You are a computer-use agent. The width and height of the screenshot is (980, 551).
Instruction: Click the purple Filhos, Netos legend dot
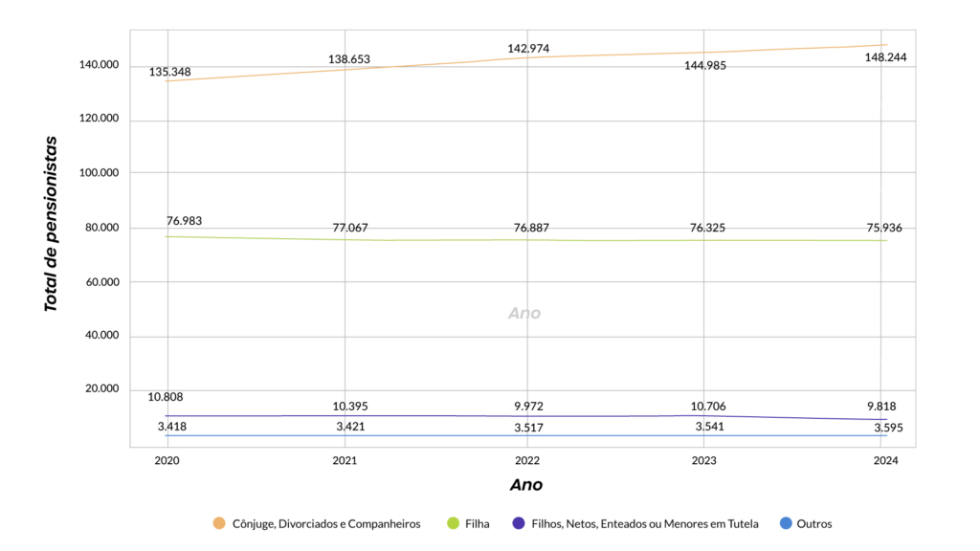tap(519, 523)
